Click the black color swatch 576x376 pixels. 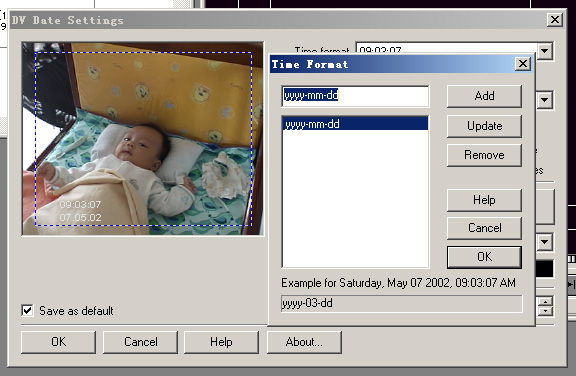coord(545,269)
